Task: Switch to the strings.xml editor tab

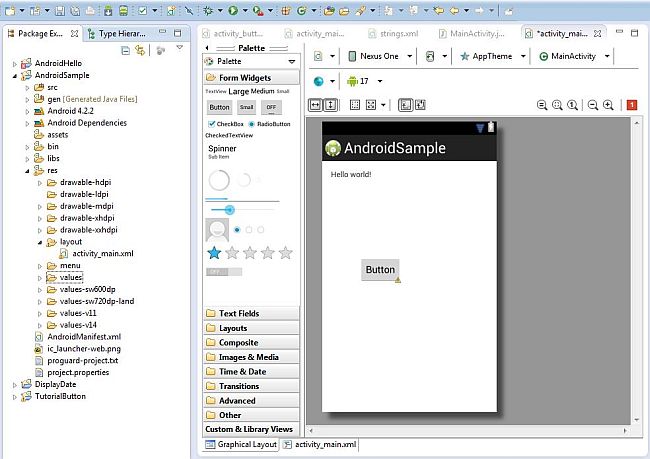Action: (394, 34)
